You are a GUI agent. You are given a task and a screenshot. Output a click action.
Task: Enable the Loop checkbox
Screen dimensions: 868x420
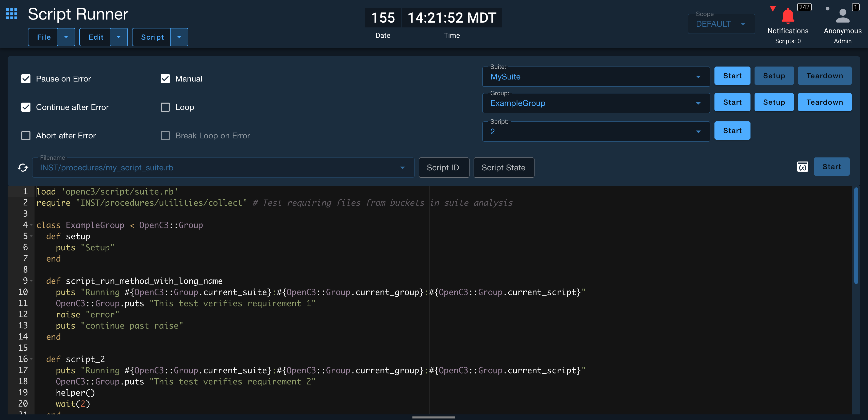165,107
